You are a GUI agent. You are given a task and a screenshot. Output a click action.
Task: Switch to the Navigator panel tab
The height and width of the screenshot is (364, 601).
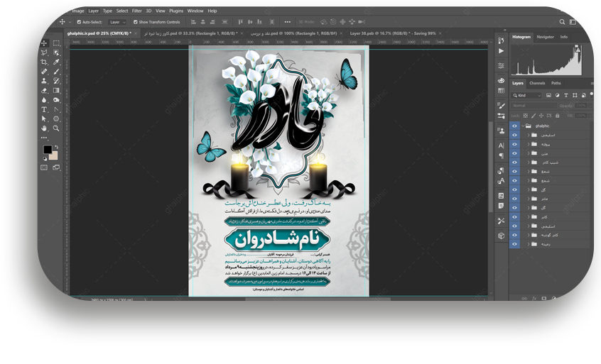(545, 37)
